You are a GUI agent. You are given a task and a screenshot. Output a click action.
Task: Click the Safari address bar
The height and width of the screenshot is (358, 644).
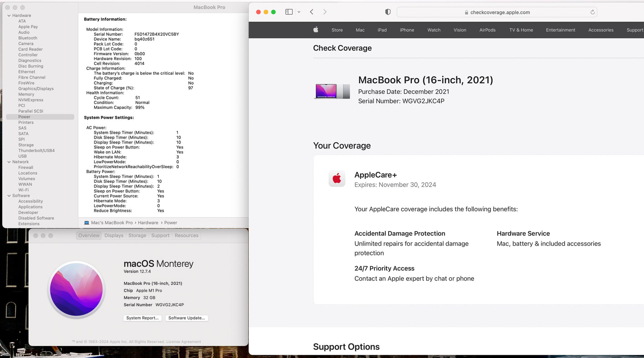coord(497,12)
